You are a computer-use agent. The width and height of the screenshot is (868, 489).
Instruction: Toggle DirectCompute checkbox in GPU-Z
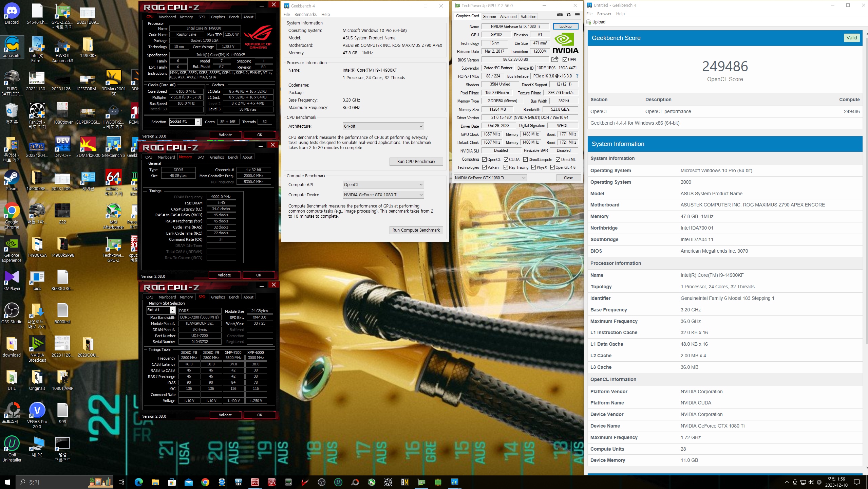[x=525, y=159]
